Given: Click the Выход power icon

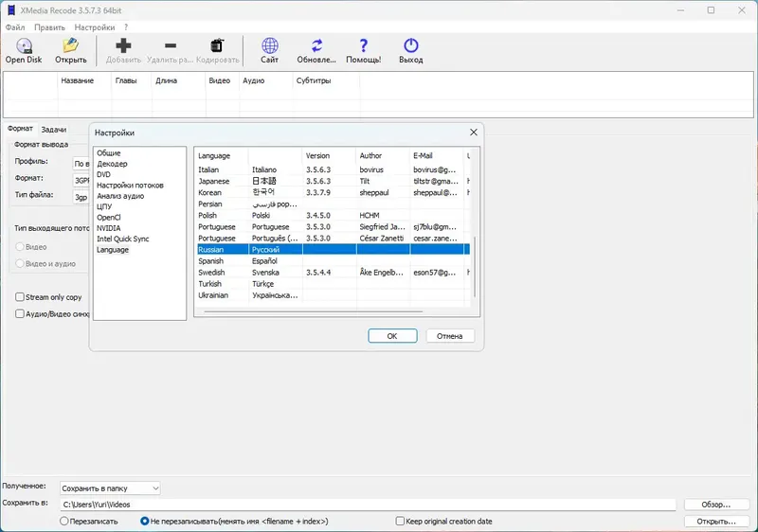Looking at the screenshot, I should point(411,45).
